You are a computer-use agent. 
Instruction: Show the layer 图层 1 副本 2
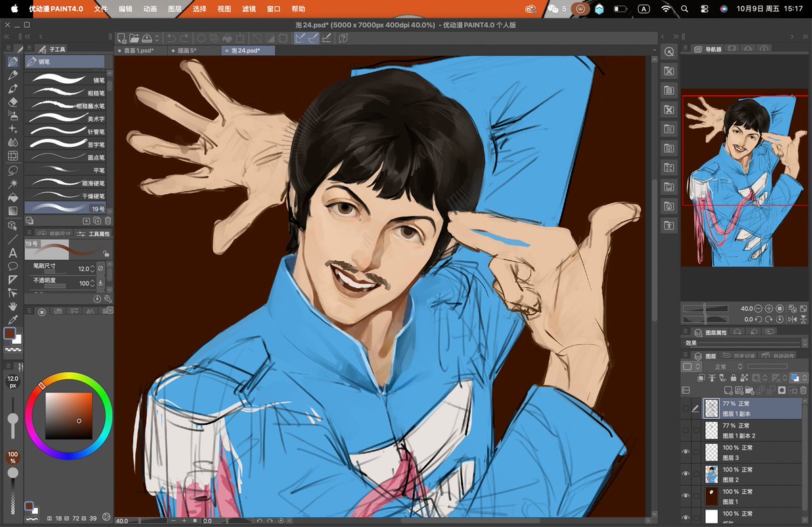coord(686,430)
